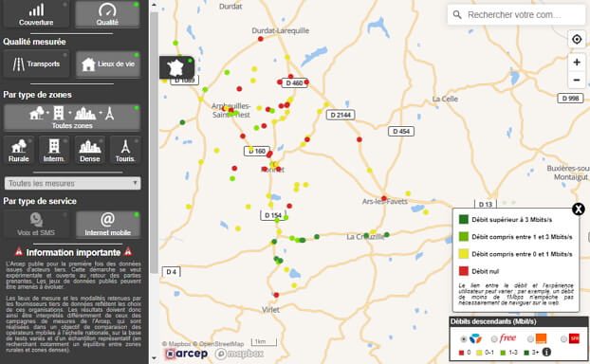Screen dimensions: 590x364
Task: Click the red measurement point near Virlet
Action: [276, 295]
